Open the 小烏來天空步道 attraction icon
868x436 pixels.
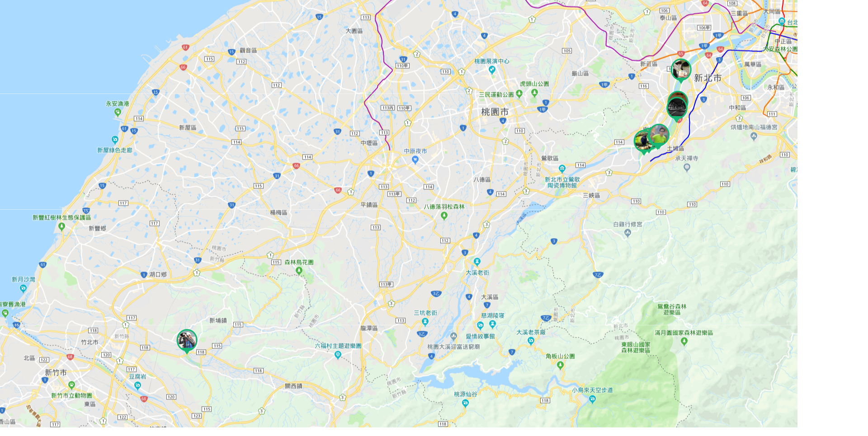(592, 399)
